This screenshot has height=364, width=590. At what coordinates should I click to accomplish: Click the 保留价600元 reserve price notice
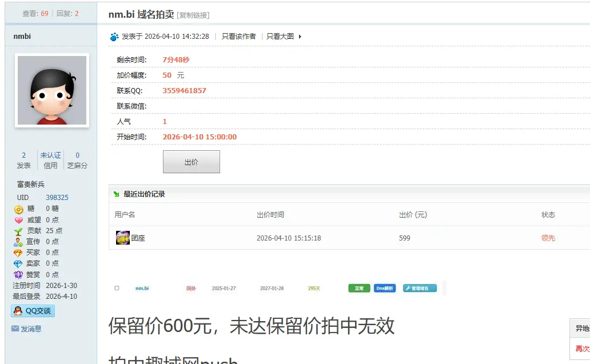[252, 326]
